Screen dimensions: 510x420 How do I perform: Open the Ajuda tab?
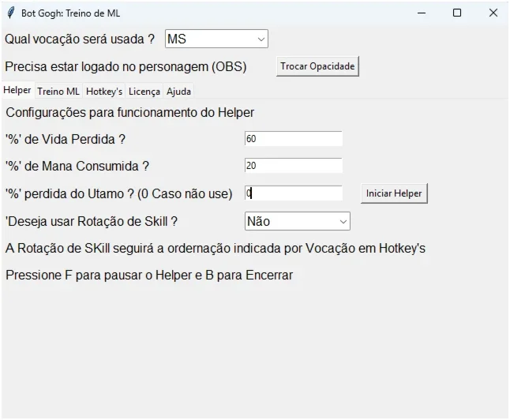(x=178, y=92)
